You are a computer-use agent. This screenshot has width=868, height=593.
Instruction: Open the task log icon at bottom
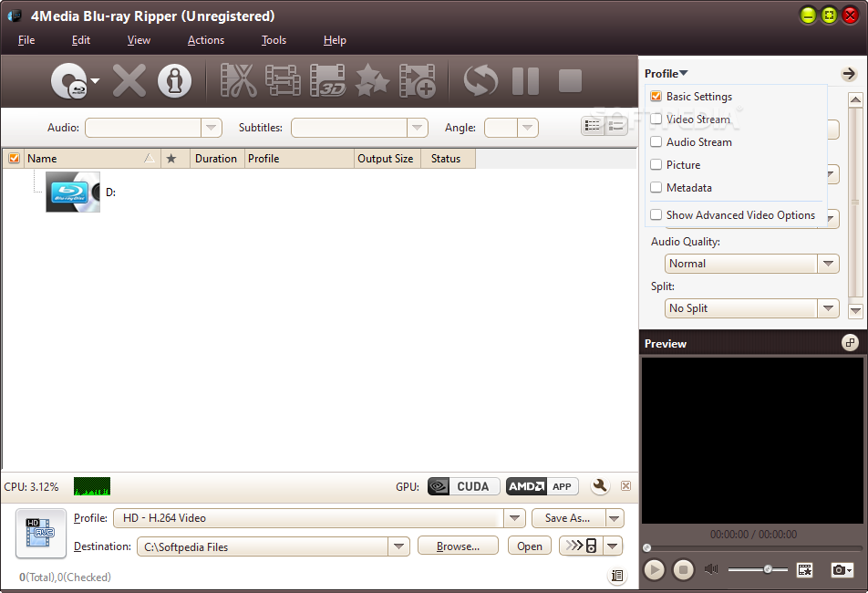click(x=617, y=576)
